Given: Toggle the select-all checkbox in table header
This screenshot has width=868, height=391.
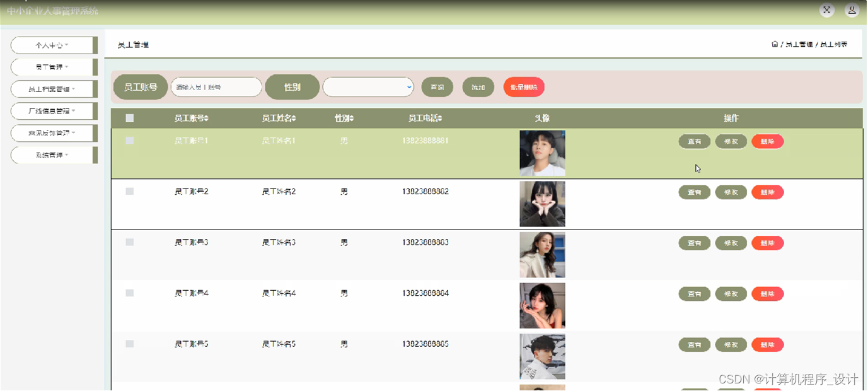Looking at the screenshot, I should click(x=130, y=118).
